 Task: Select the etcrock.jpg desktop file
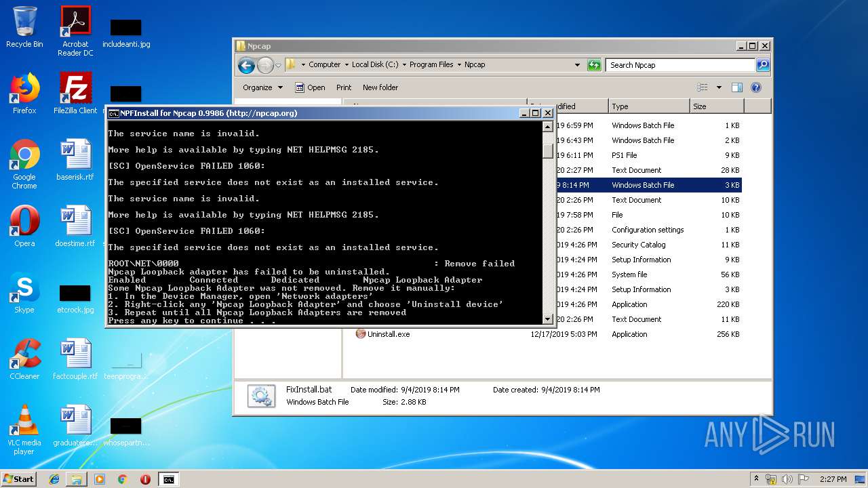tap(75, 298)
